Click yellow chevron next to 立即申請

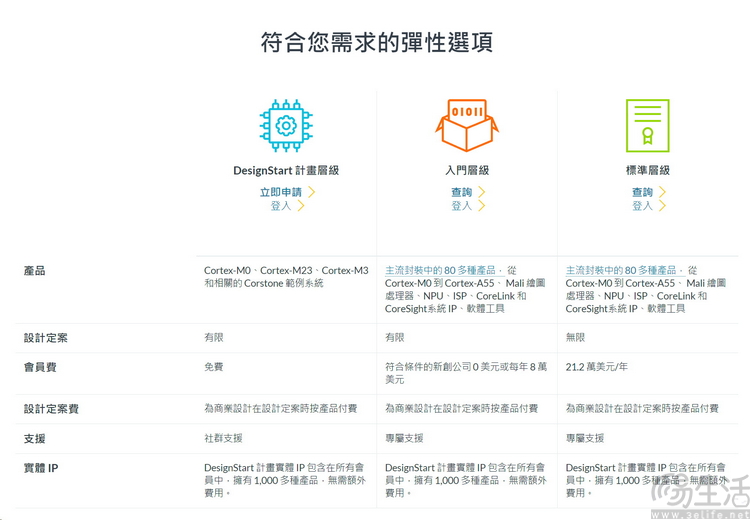[311, 192]
